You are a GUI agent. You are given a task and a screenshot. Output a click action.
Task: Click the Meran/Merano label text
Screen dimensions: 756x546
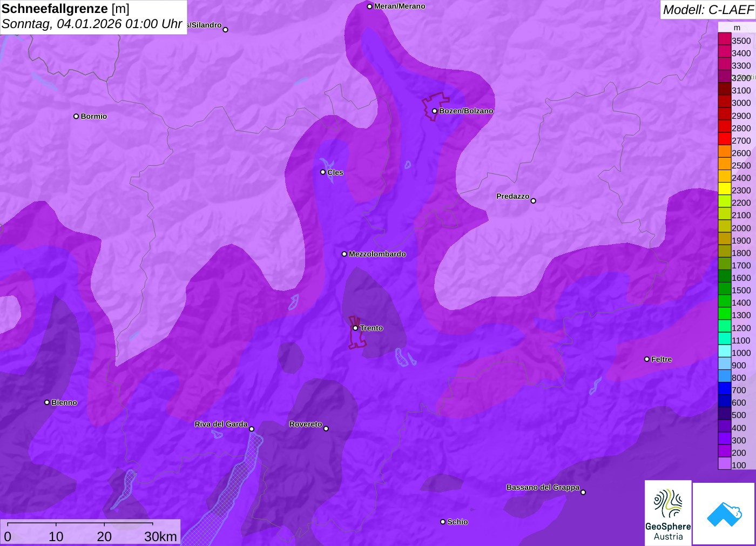click(400, 6)
